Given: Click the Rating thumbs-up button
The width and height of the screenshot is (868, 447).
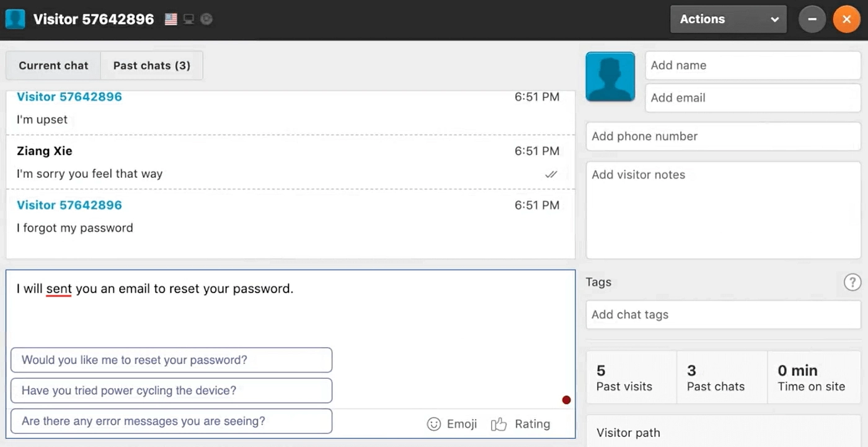Looking at the screenshot, I should [x=520, y=424].
